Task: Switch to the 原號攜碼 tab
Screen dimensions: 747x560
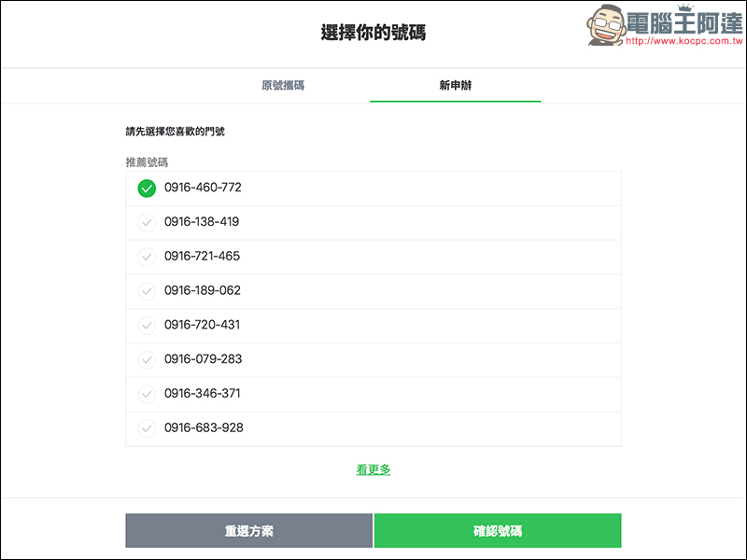Action: 283,86
